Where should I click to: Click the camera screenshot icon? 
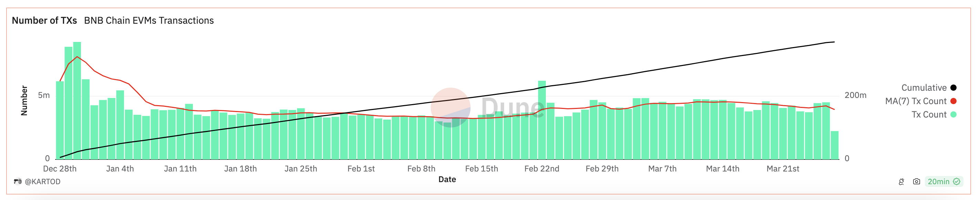[x=917, y=182]
